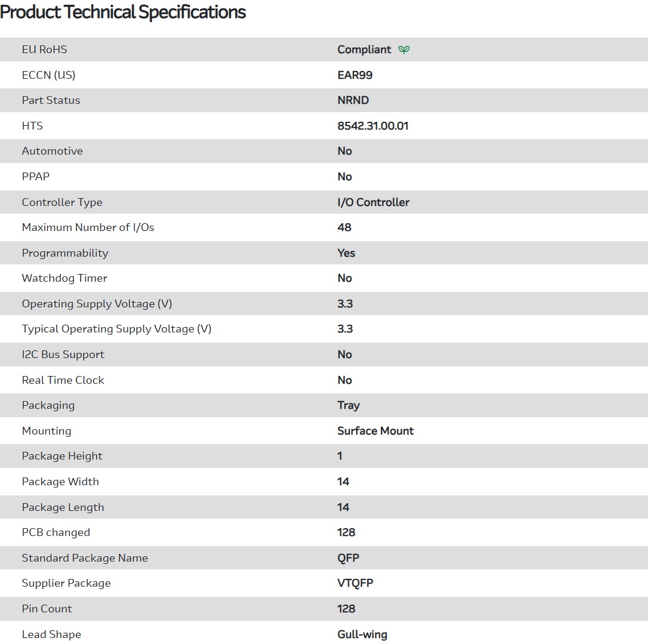
Task: Select the Surface Mount mounting value
Action: coord(375,431)
